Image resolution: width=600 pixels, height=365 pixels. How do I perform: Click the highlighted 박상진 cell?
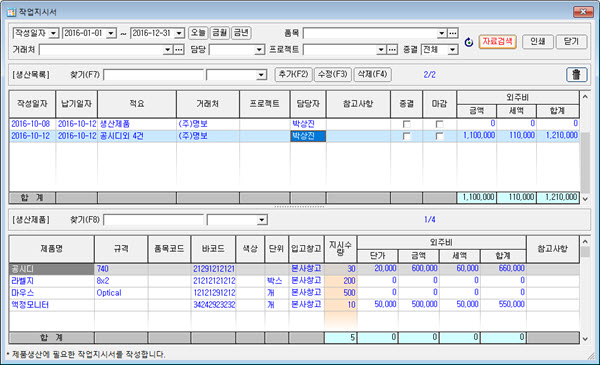click(x=308, y=136)
